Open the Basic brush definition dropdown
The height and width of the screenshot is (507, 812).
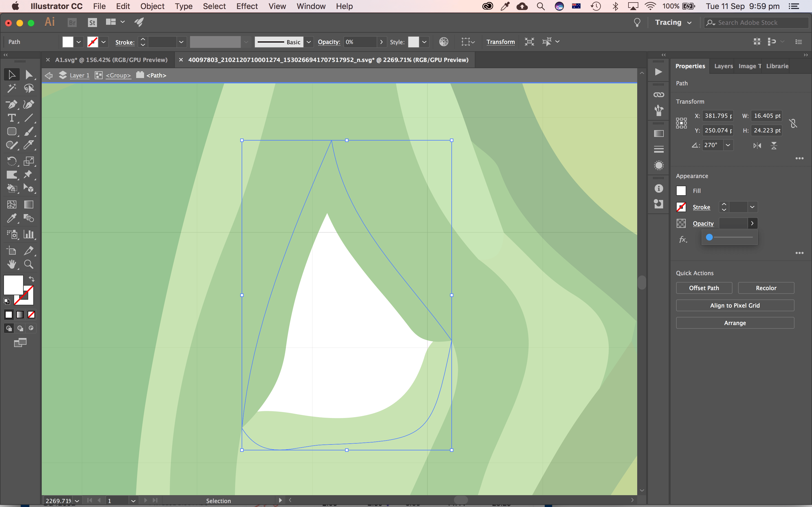[x=309, y=42]
